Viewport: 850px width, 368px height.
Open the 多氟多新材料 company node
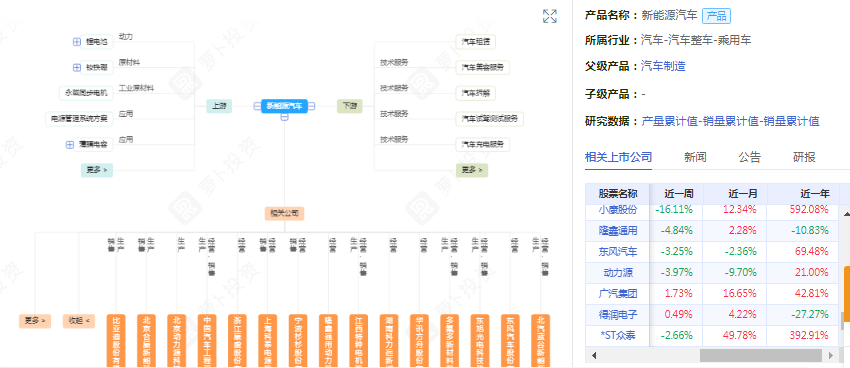pos(450,341)
